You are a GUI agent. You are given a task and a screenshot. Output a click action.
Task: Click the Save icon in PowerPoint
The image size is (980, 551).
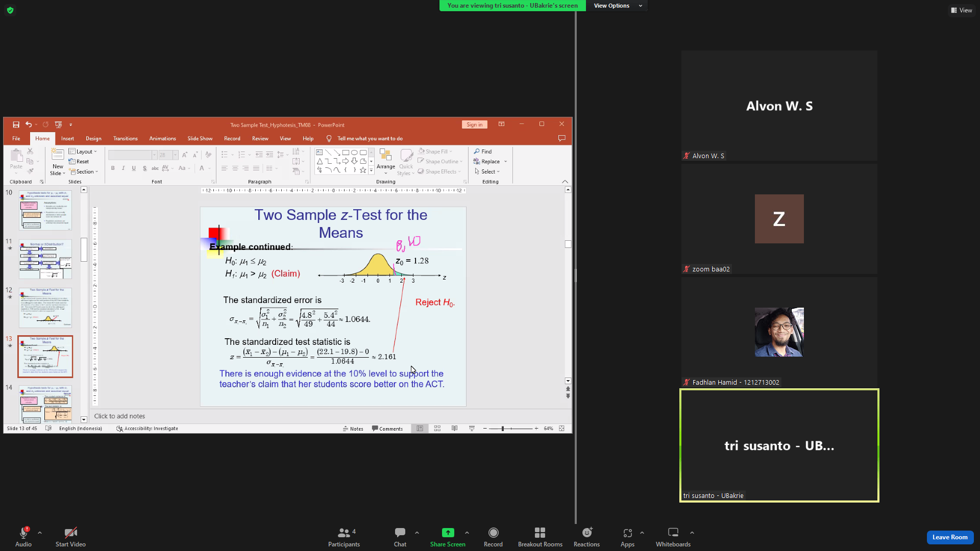(16, 124)
